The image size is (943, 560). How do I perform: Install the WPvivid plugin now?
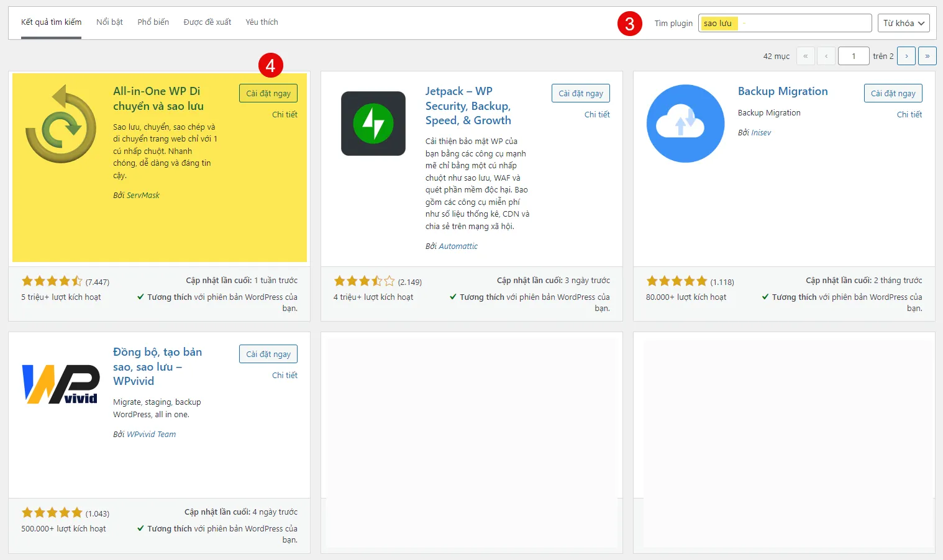[x=268, y=354]
